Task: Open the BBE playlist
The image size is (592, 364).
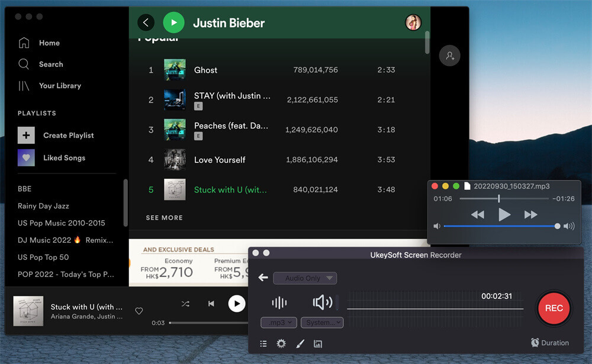Action: (24, 189)
